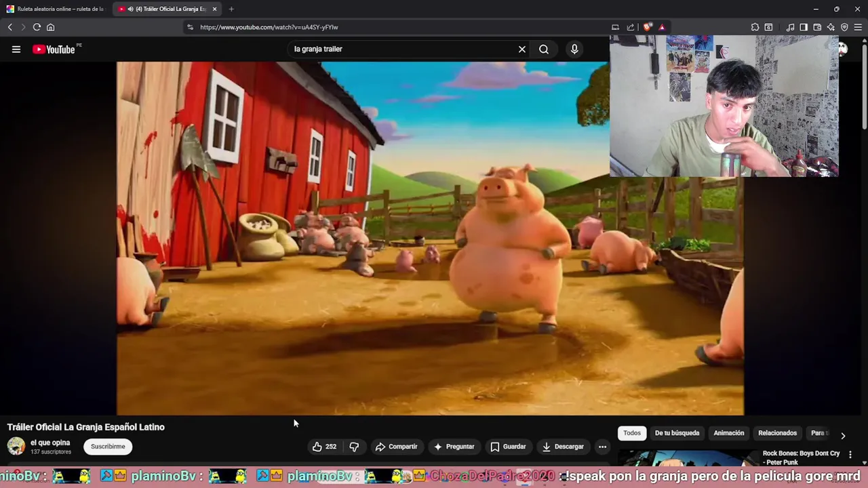Open the 'el que opina' channel name link
The width and height of the screenshot is (868, 488).
click(x=50, y=443)
